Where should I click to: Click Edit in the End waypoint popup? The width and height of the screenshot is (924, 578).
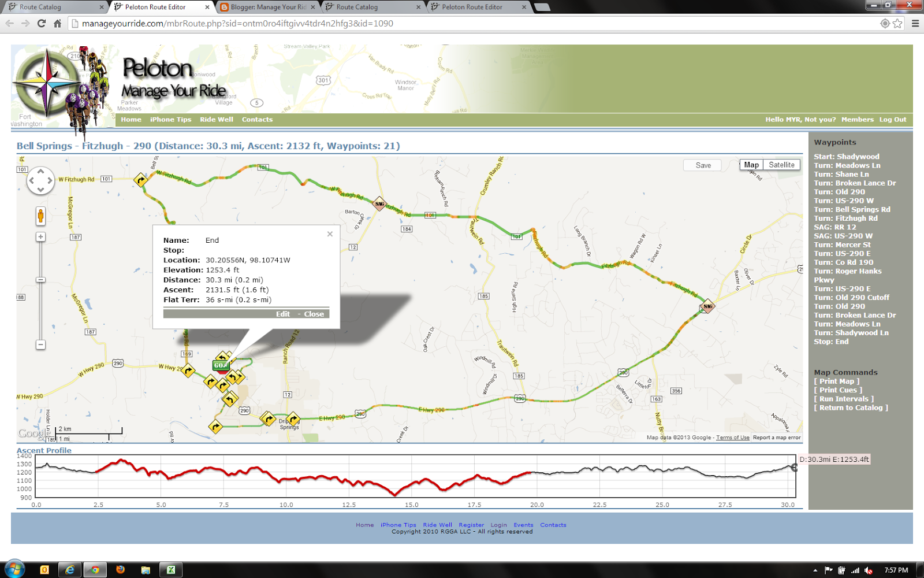[282, 313]
